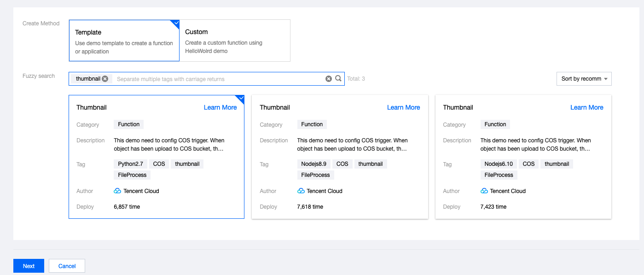
Task: Open Learn More for Nodejs8.9 Thumbnail
Action: click(x=403, y=107)
